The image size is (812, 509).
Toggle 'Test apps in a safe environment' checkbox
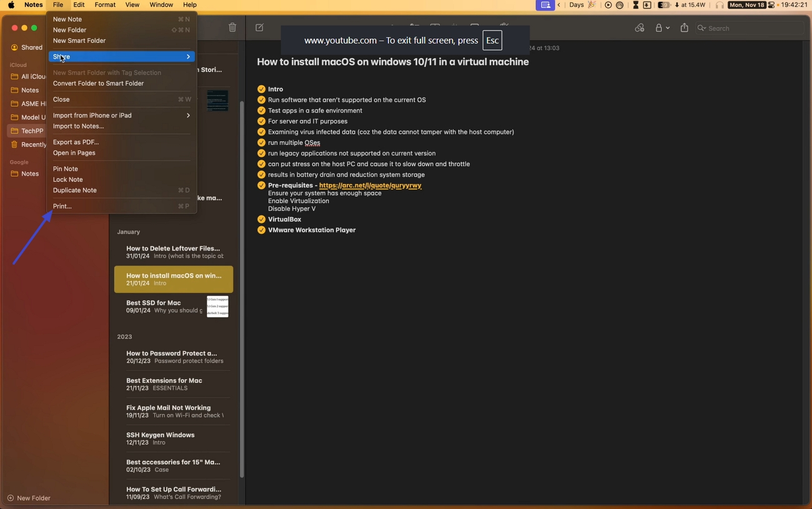tap(261, 111)
